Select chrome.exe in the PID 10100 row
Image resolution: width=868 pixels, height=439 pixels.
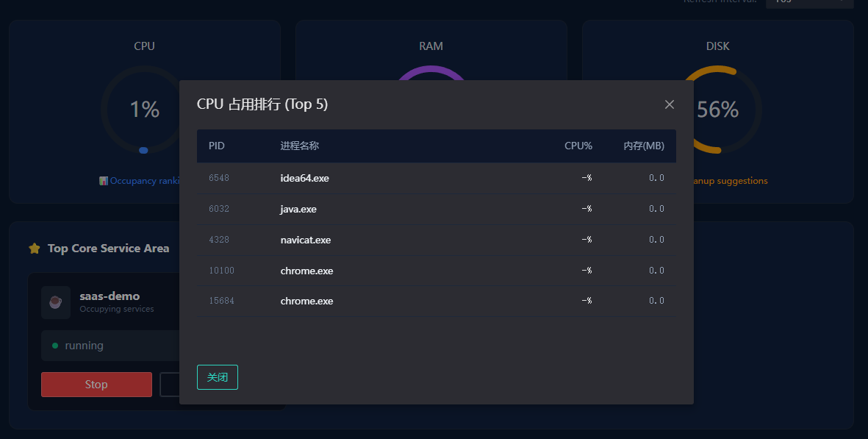306,271
